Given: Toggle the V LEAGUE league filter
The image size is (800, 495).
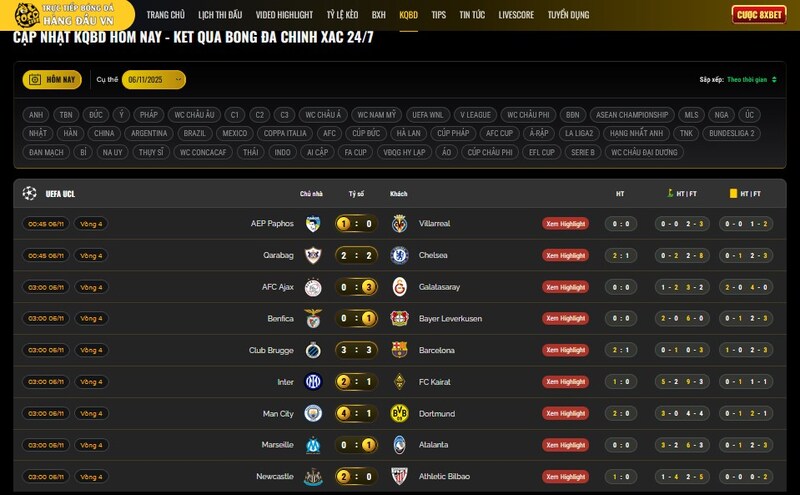Looking at the screenshot, I should click(x=475, y=115).
